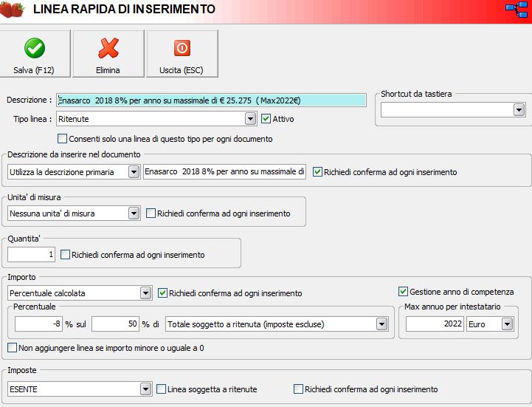
Task: Expand the Shortcut da tastiera dropdown
Action: click(518, 109)
